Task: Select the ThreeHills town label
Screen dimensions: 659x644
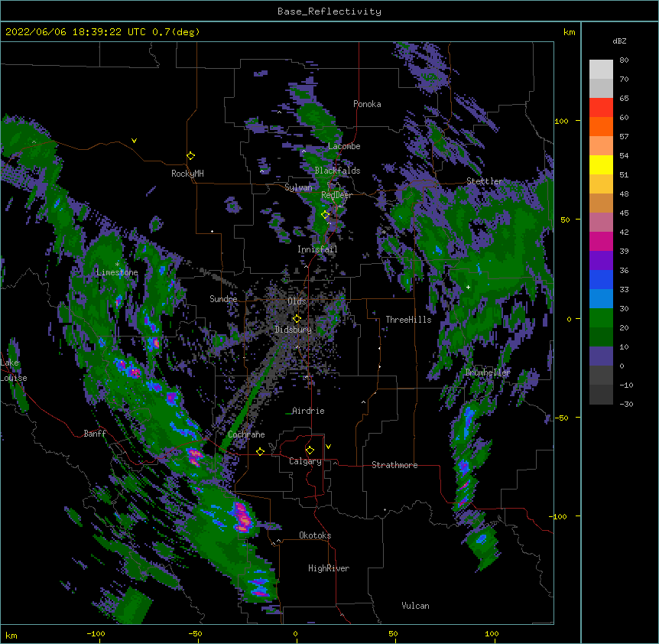Action: [408, 320]
